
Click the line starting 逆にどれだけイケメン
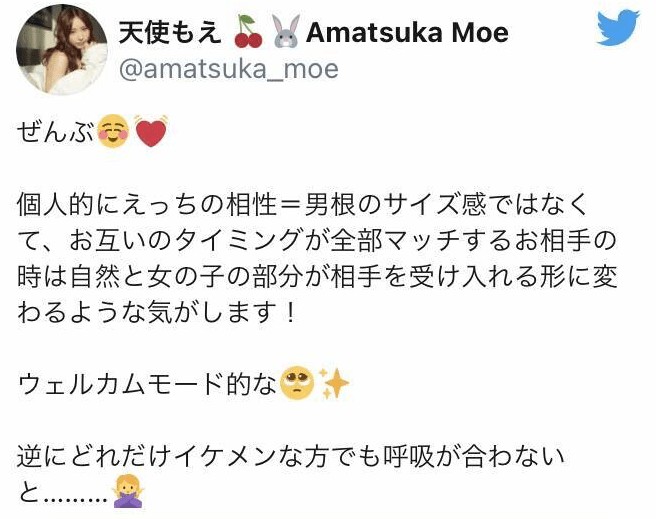[291, 457]
